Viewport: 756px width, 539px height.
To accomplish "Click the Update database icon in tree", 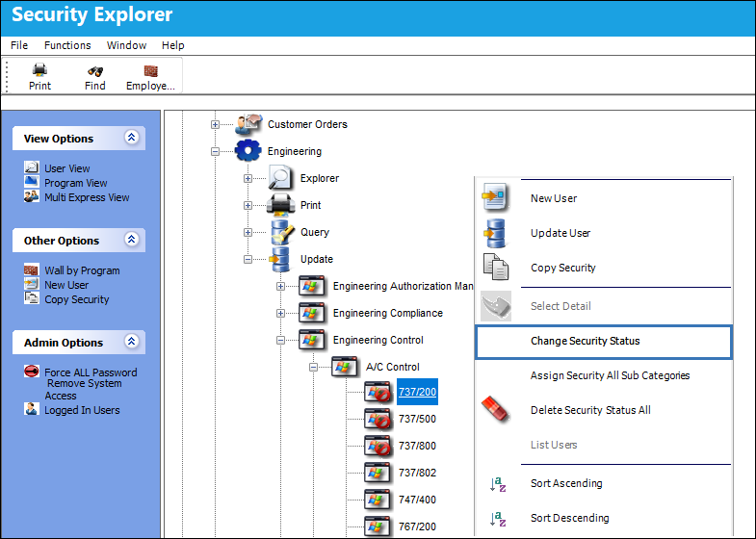I will pyautogui.click(x=279, y=259).
